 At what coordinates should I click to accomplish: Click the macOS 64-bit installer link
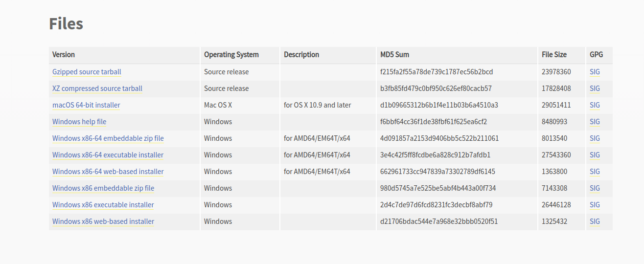click(x=86, y=105)
